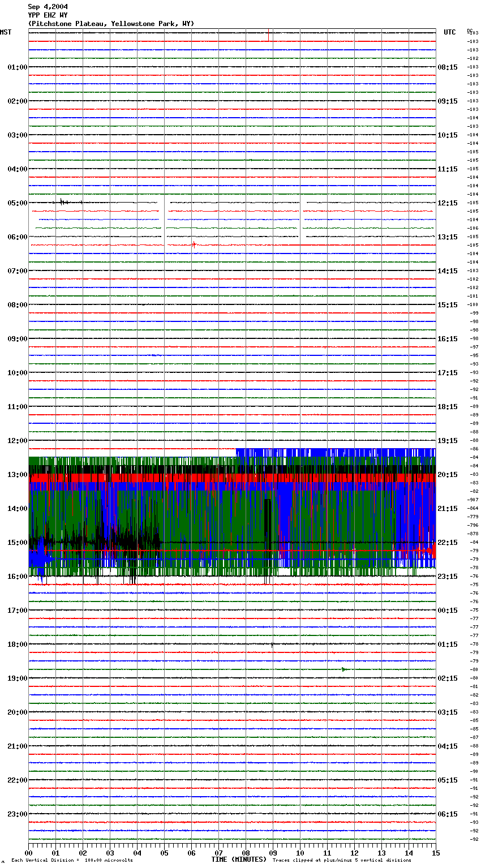Click the 23:15 UTC time label
This screenshot has width=481, height=868.
[x=448, y=577]
